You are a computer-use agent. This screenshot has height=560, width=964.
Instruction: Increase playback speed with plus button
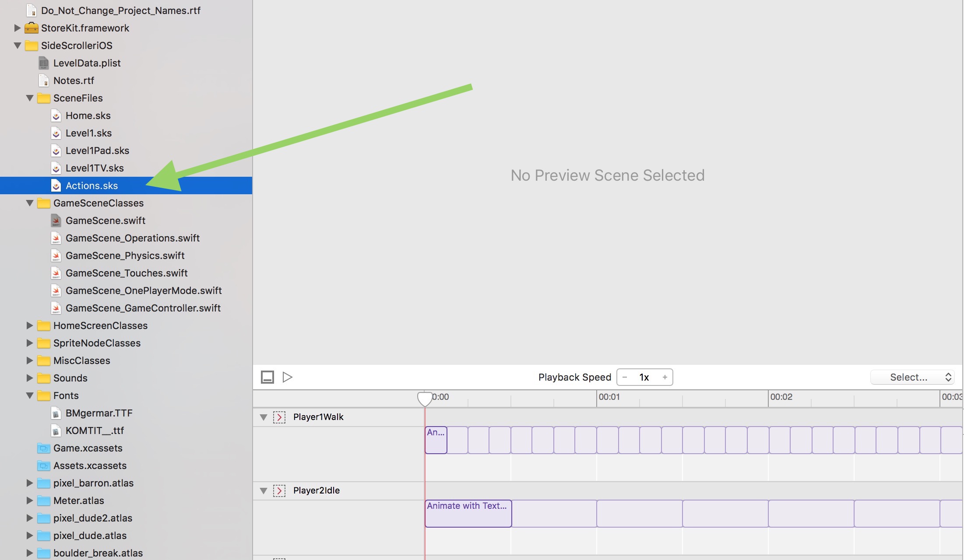pos(665,377)
